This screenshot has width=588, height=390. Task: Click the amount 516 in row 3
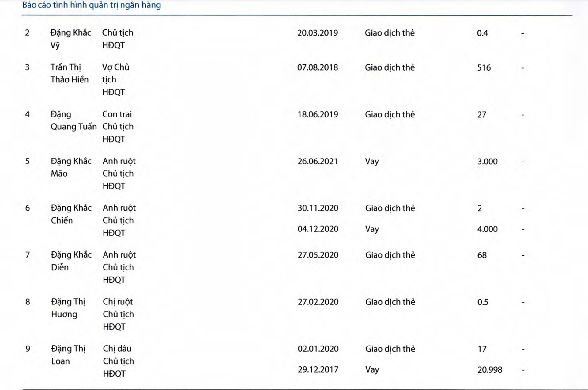click(x=484, y=67)
